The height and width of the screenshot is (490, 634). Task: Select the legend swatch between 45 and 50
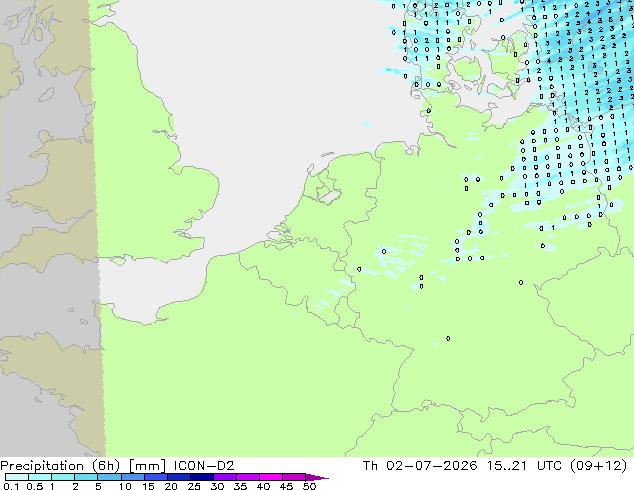294,477
